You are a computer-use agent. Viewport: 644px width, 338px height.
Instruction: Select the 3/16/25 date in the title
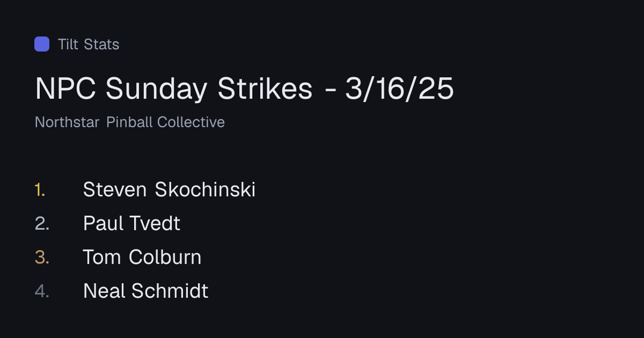(x=400, y=89)
